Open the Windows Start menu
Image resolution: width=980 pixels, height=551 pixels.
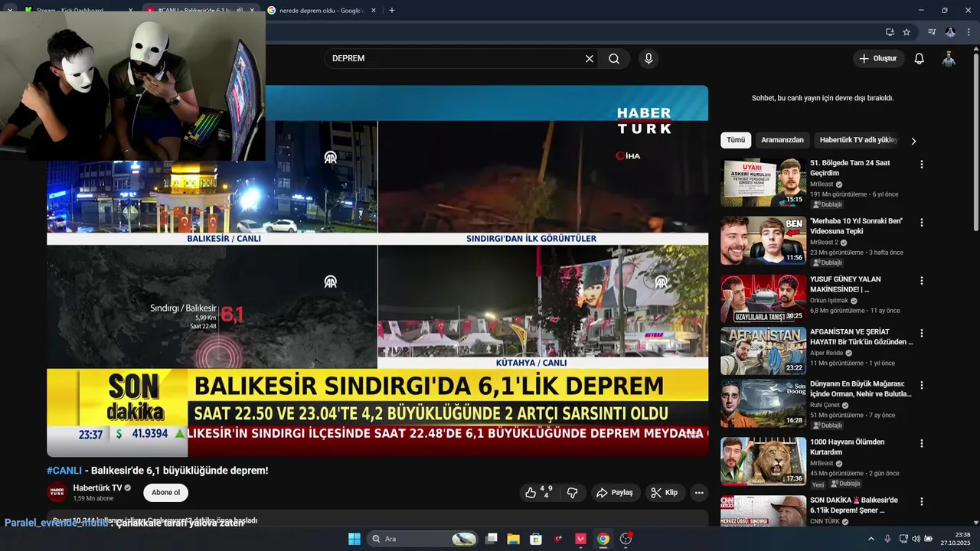click(354, 539)
